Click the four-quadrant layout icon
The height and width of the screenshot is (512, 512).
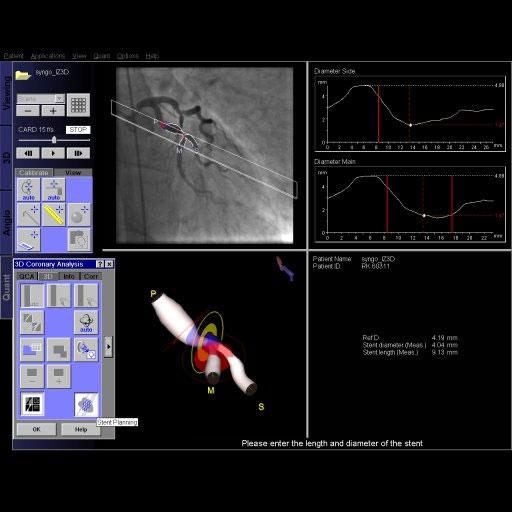point(32,404)
